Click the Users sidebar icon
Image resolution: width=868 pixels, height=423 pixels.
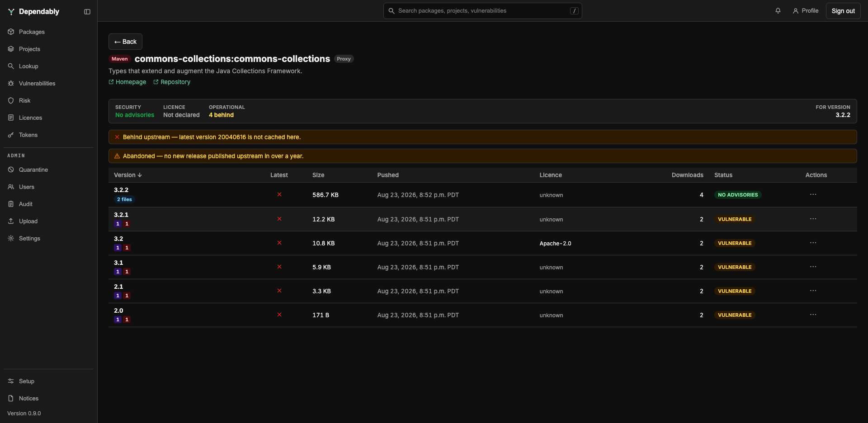coord(11,187)
